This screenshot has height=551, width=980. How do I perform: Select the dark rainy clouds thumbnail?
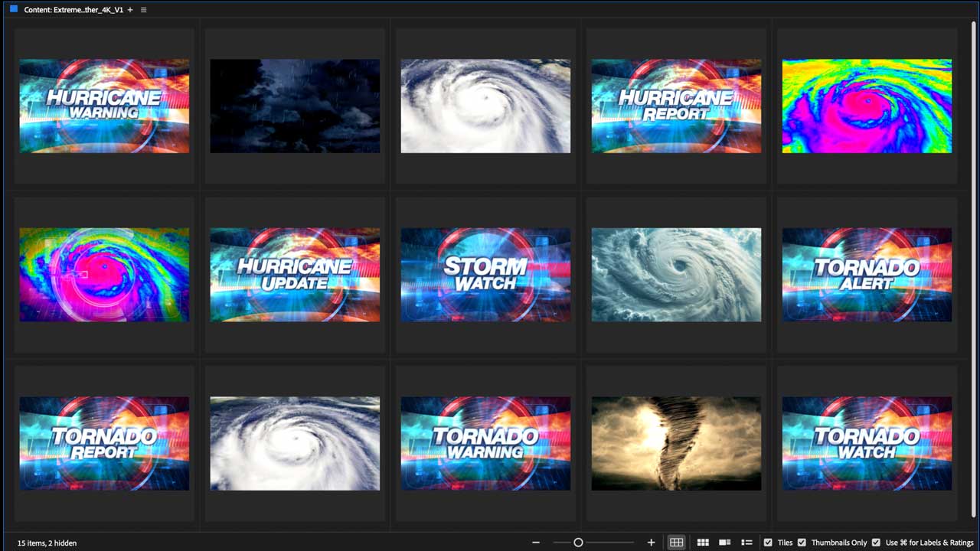point(295,106)
